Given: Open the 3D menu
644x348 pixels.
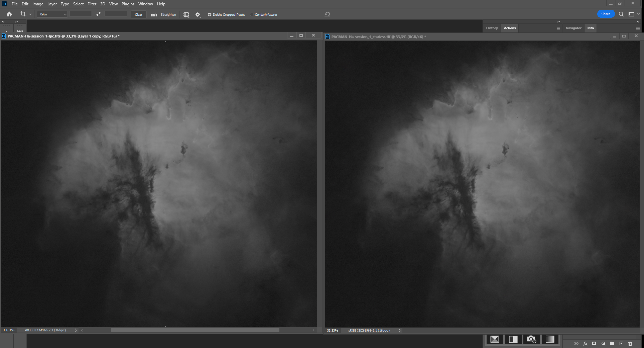Looking at the screenshot, I should click(103, 4).
